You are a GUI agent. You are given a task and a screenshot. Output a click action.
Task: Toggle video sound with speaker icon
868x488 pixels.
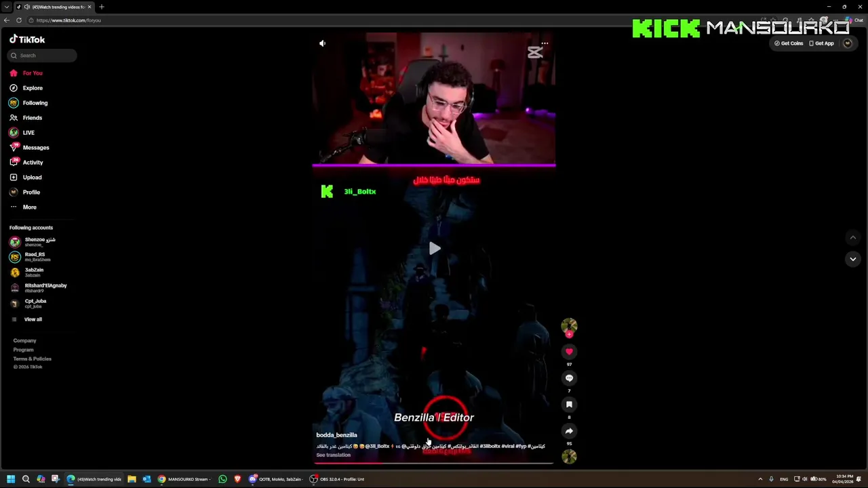[x=323, y=43]
